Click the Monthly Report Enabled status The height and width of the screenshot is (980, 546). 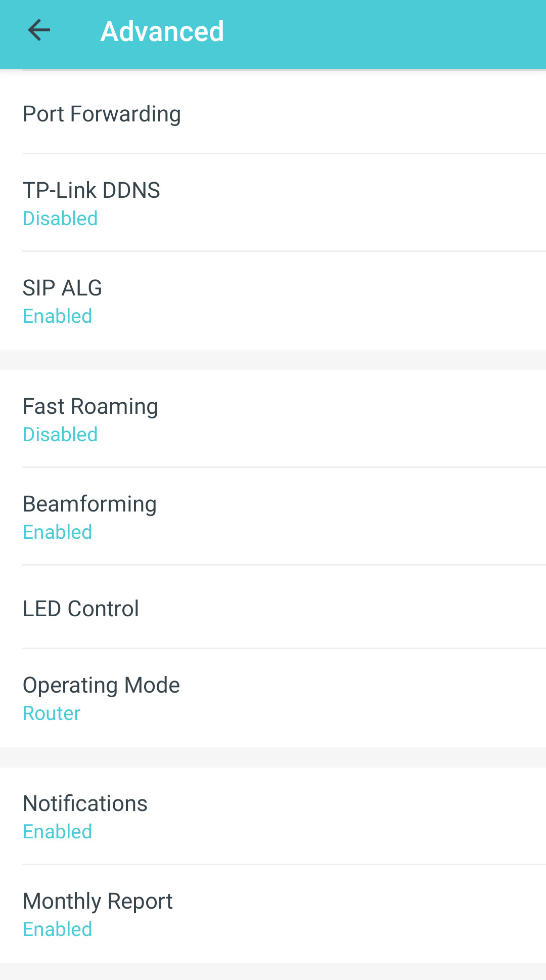[58, 929]
